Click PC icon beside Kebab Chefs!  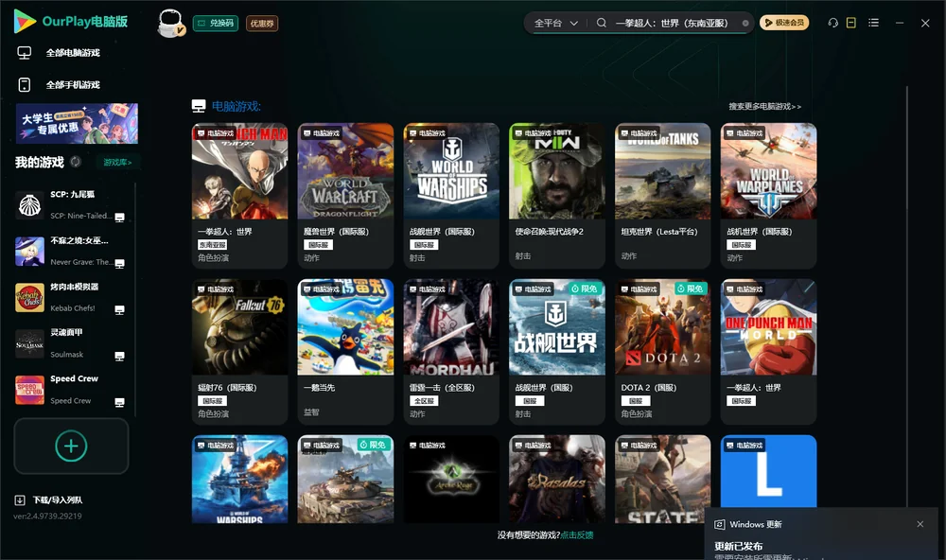[x=119, y=309]
